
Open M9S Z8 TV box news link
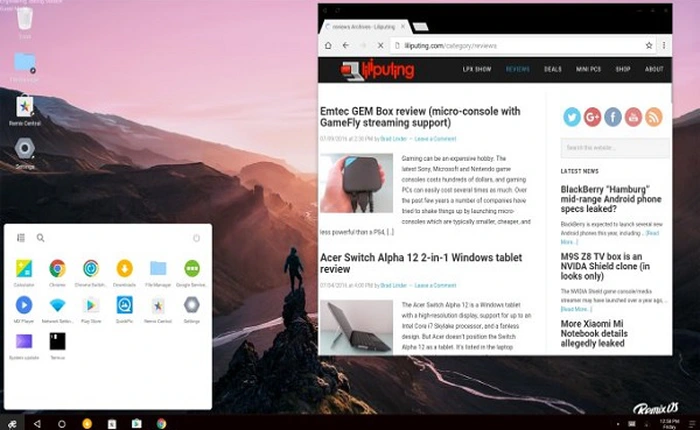[x=605, y=266]
